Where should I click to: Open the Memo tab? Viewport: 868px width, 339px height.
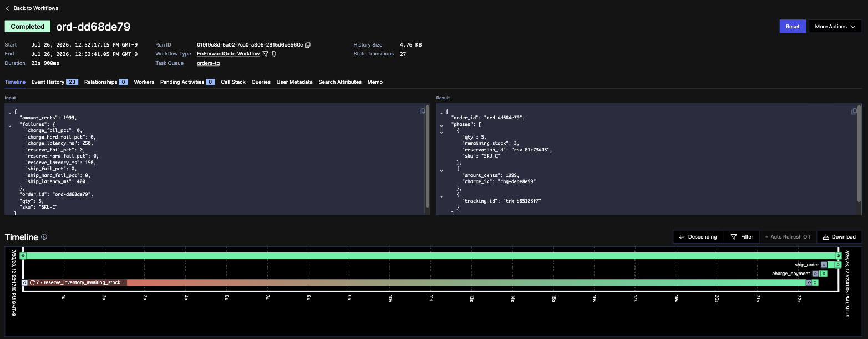[x=375, y=82]
